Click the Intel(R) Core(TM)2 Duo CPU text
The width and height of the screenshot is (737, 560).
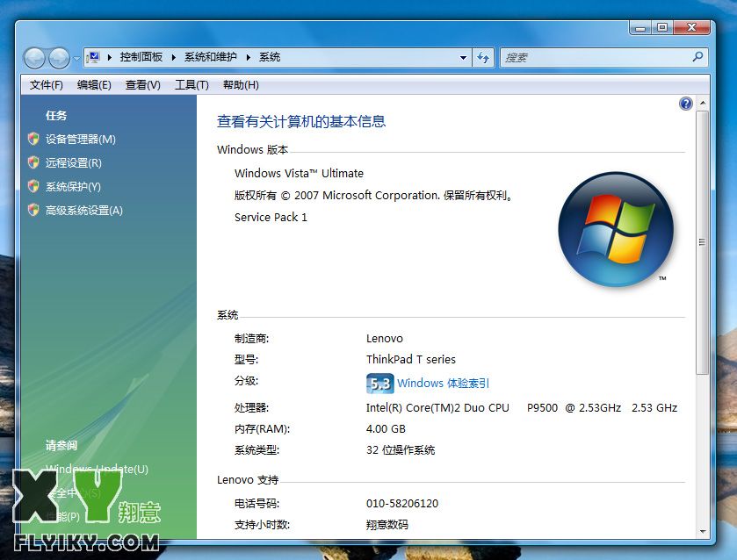point(437,408)
